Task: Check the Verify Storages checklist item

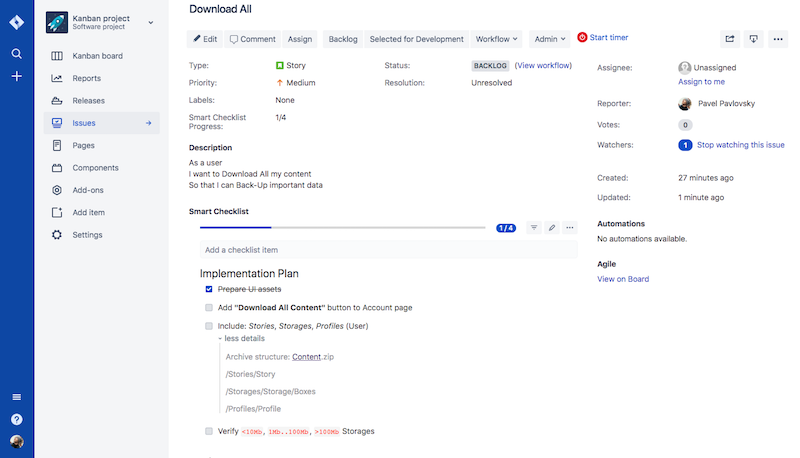Action: [x=209, y=432]
